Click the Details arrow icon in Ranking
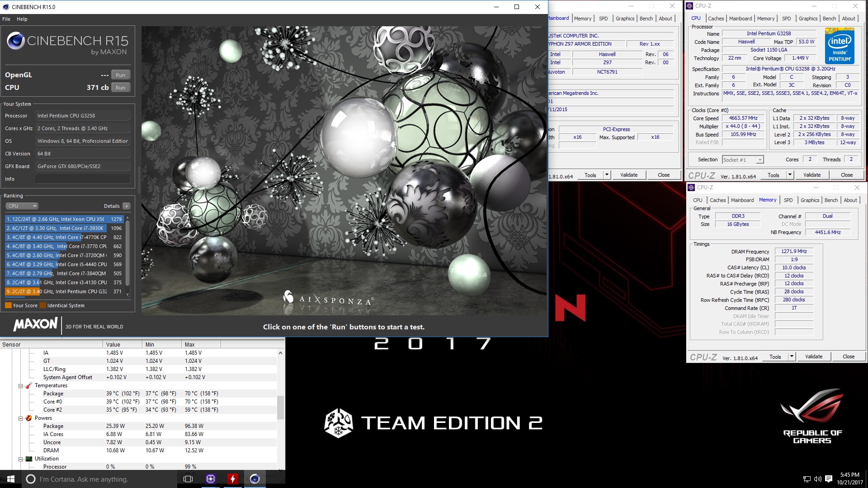Screen dimensions: 868x488 (x=127, y=206)
